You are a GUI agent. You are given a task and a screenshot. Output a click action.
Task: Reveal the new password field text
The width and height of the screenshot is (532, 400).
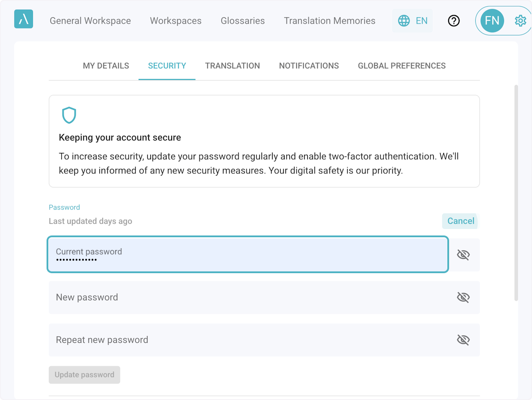pos(463,298)
